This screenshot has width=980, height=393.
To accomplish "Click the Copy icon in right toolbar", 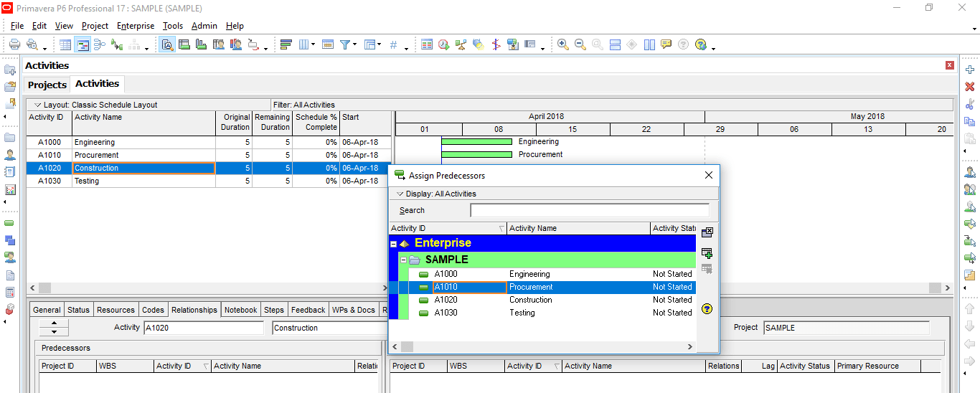I will 970,121.
